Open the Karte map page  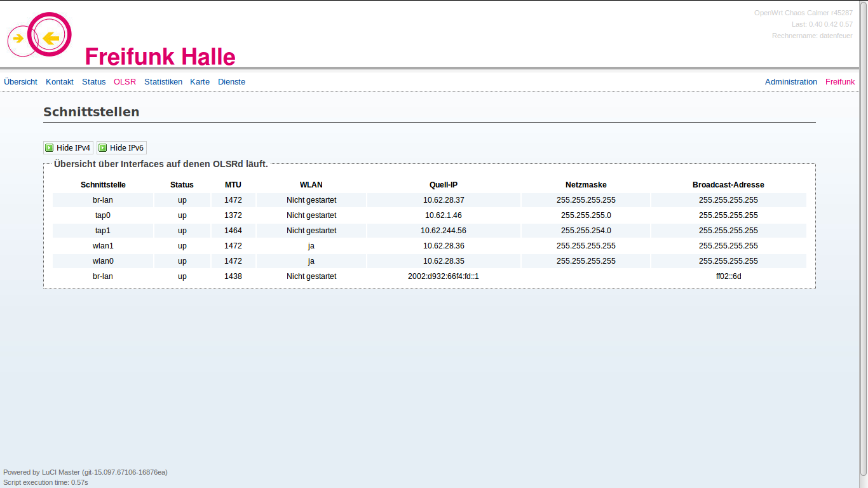point(200,82)
